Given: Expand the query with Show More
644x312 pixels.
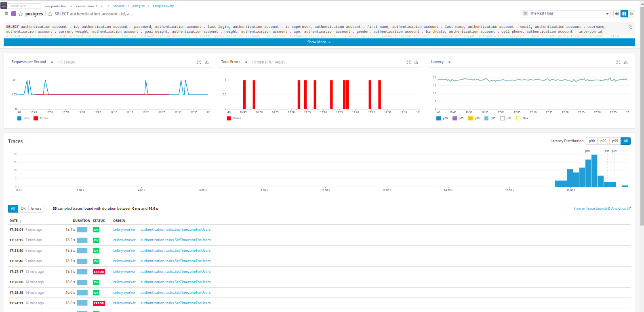Looking at the screenshot, I should coord(319,42).
